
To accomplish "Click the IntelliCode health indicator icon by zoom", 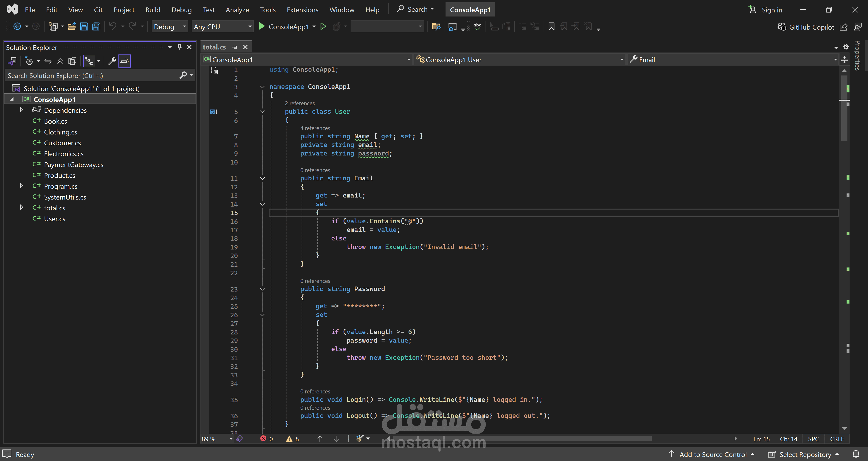I will tap(240, 438).
